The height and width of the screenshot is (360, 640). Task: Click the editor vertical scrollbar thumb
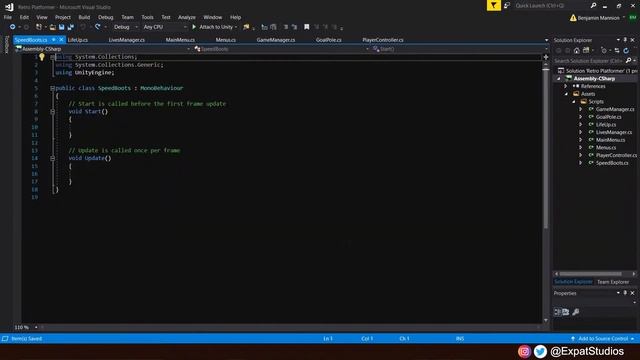[546, 147]
